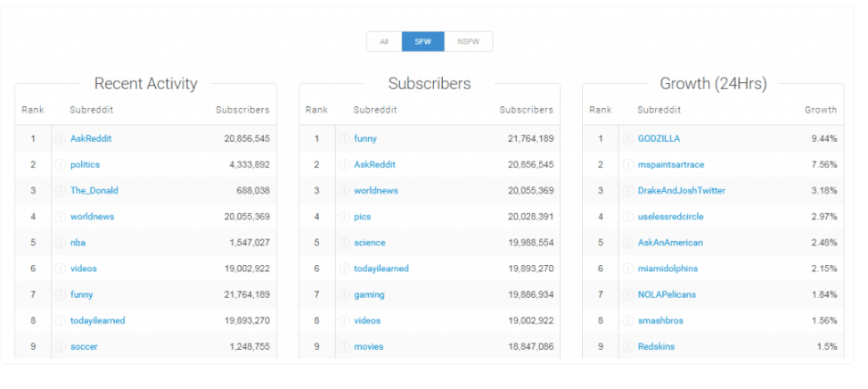Open info icon beside AskReddit in Recent Activity

(61, 138)
